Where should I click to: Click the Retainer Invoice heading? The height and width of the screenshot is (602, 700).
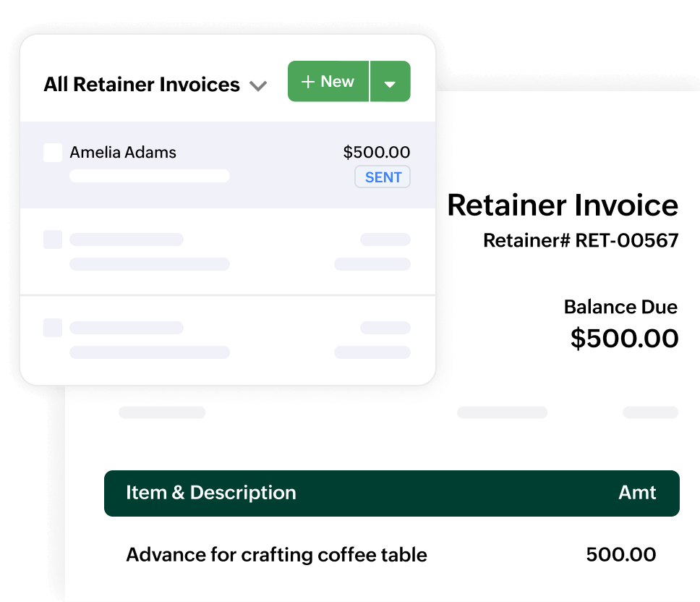[563, 205]
